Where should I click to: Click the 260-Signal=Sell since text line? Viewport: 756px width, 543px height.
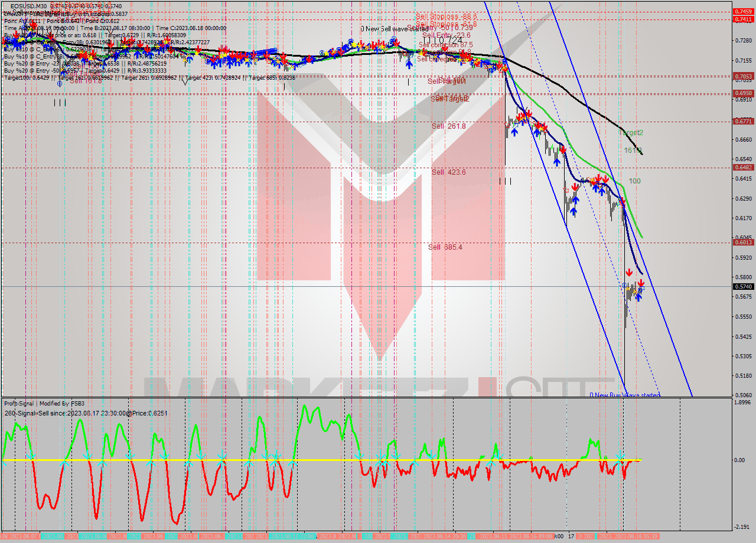point(86,413)
